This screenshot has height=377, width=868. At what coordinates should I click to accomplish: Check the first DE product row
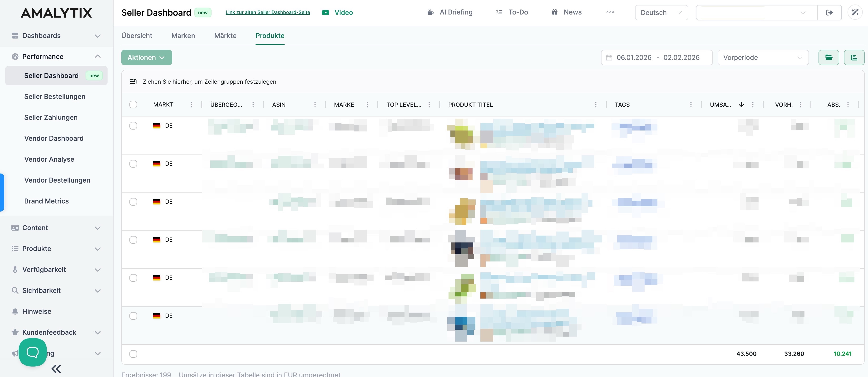click(x=133, y=126)
